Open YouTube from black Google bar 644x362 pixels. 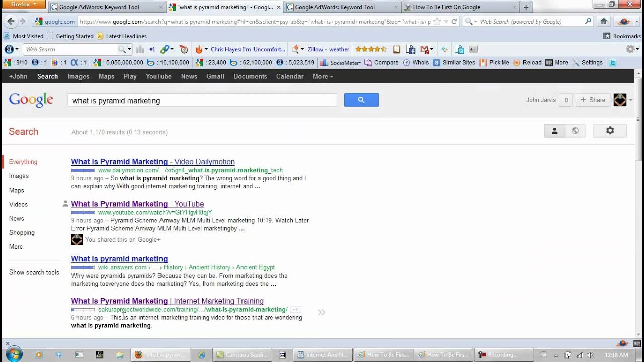[x=158, y=76]
